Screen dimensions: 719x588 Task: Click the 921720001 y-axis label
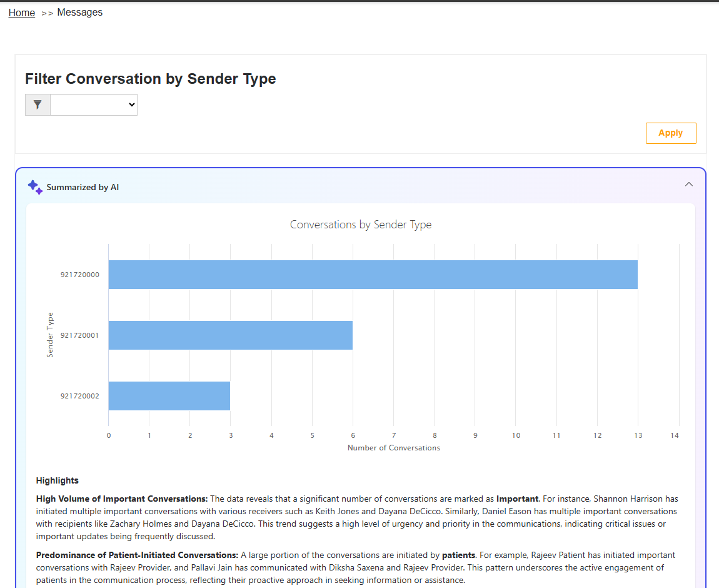tap(79, 335)
